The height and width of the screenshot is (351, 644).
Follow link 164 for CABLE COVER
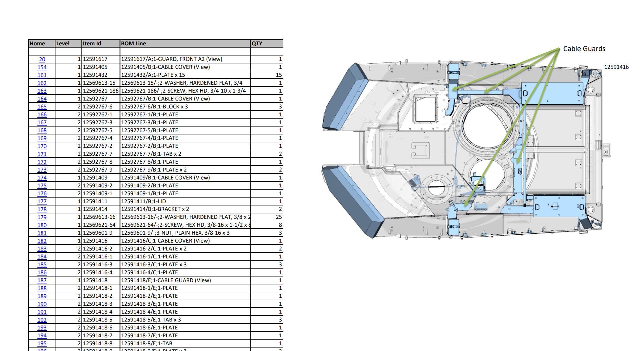click(42, 99)
